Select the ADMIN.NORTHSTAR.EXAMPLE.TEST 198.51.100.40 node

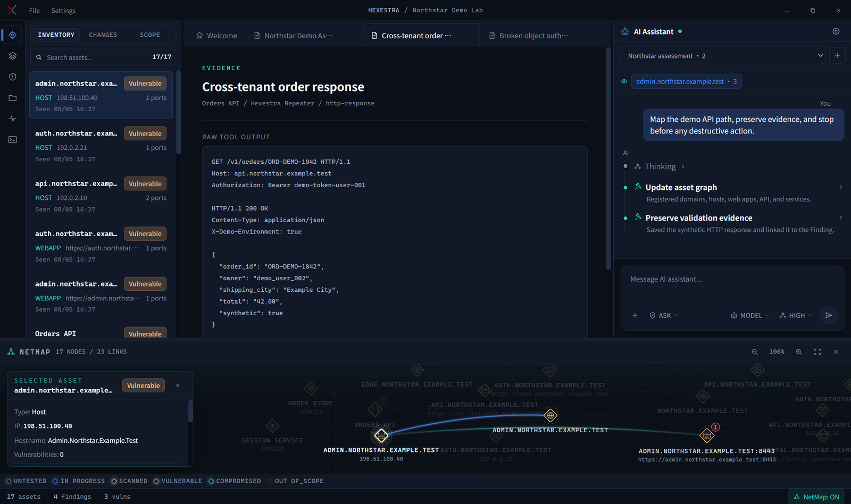click(381, 436)
